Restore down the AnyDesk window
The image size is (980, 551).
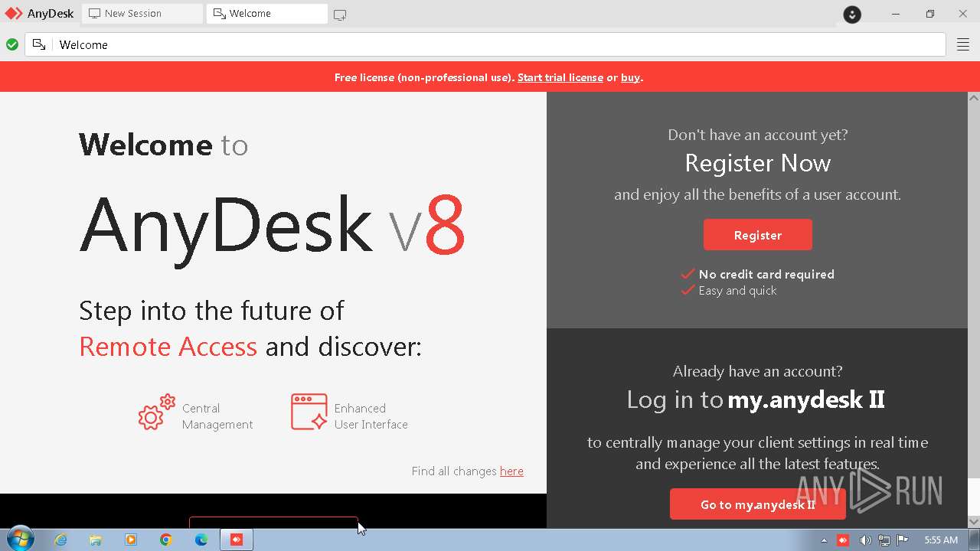[930, 14]
